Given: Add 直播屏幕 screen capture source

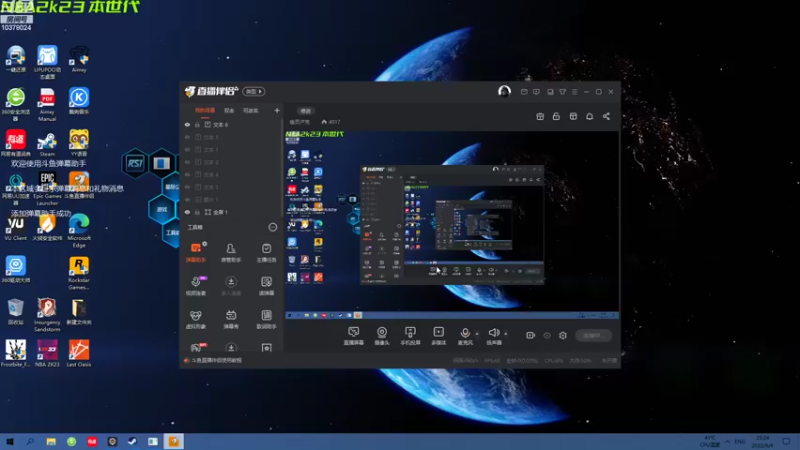Looking at the screenshot, I should (x=354, y=336).
